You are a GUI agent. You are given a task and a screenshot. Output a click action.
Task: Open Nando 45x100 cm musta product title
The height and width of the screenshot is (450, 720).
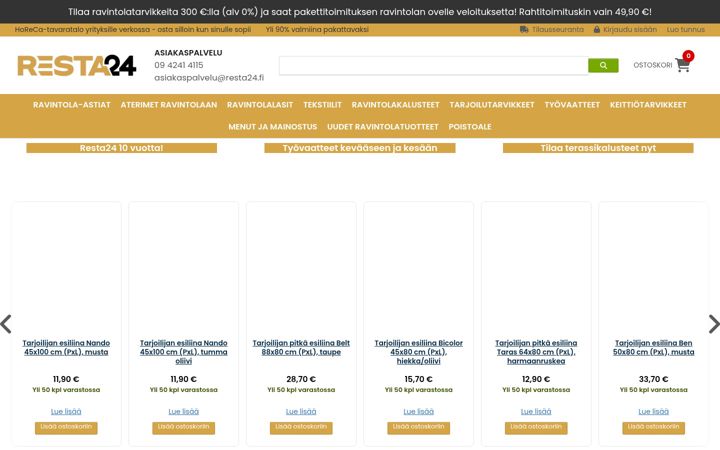66,348
